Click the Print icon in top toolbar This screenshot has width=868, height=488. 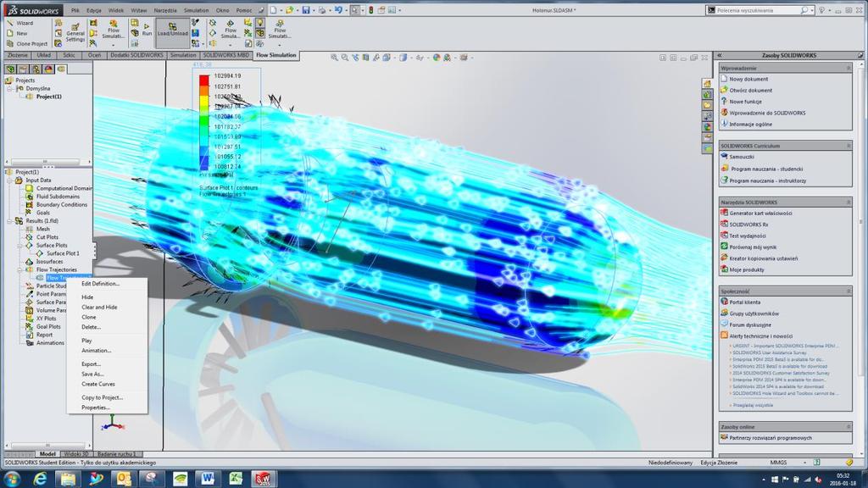tap(321, 10)
